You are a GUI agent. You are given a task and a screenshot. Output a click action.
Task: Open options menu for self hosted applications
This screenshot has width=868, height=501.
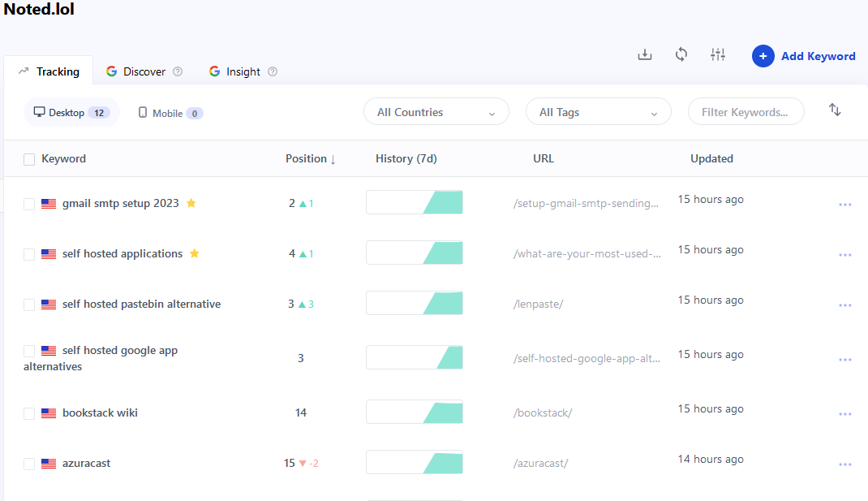[844, 255]
